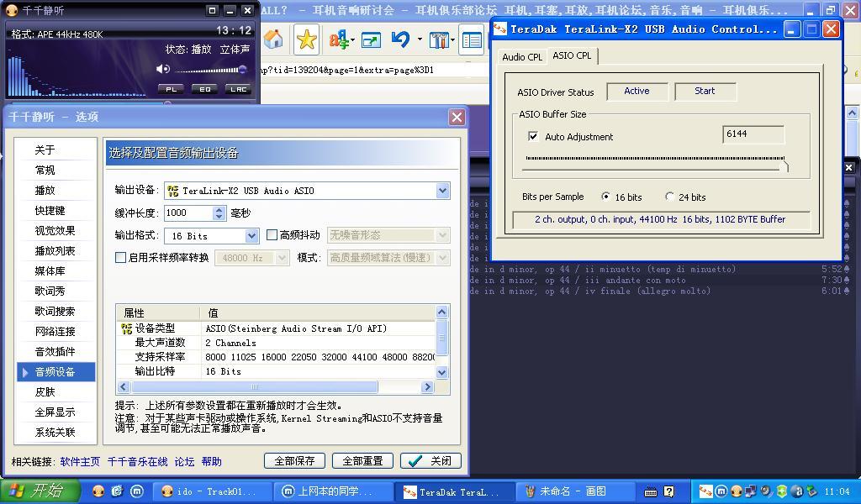Viewport: 861px width, 504px height.
Task: Open the 软件主页 link
Action: (x=80, y=462)
